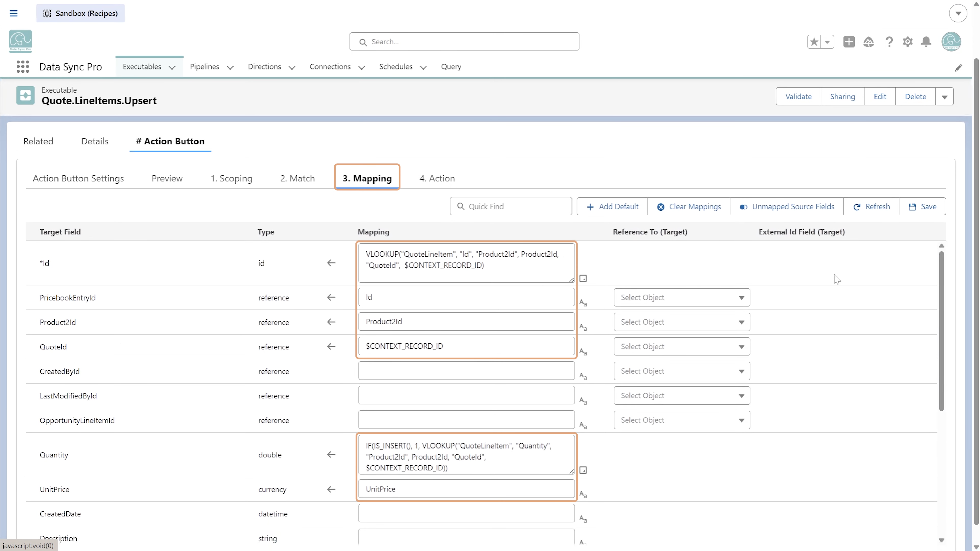Expand the Connections tab chevron menu

[x=361, y=68]
